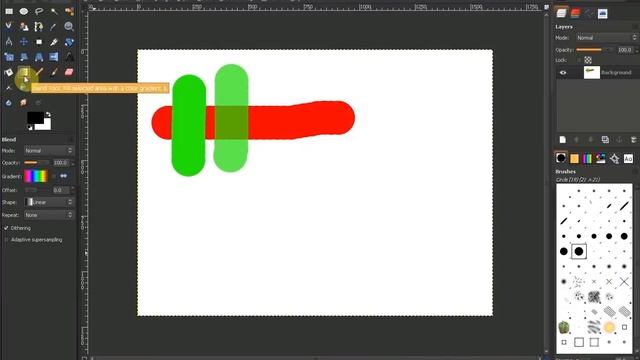
Task: Select the Select by Color tool
Action: click(69, 11)
